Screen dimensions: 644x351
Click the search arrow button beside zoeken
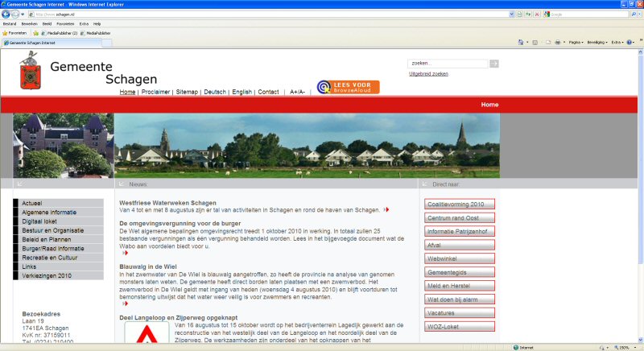[494, 63]
